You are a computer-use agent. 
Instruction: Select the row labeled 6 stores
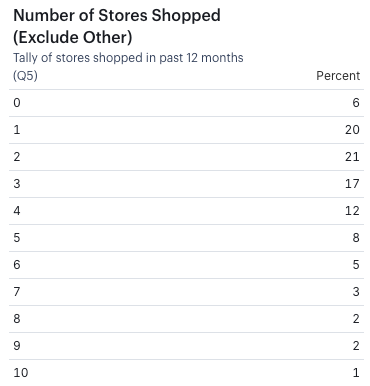(186, 265)
